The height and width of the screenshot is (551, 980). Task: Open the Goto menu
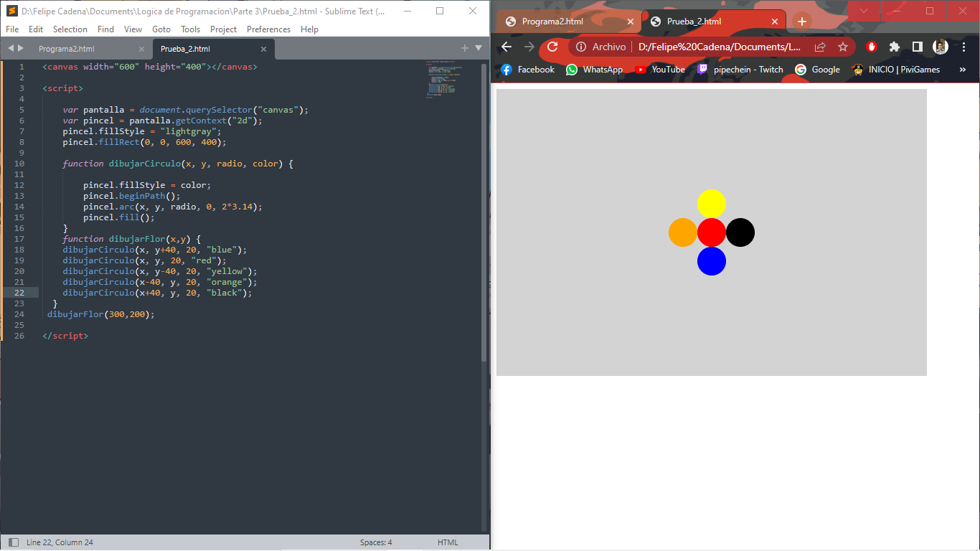pyautogui.click(x=161, y=29)
